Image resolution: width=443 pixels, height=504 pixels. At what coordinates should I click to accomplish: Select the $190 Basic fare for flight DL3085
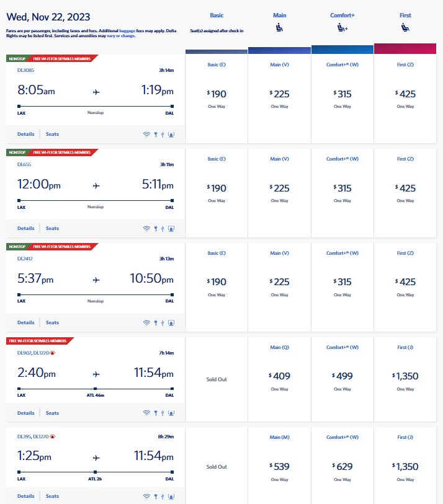[217, 94]
